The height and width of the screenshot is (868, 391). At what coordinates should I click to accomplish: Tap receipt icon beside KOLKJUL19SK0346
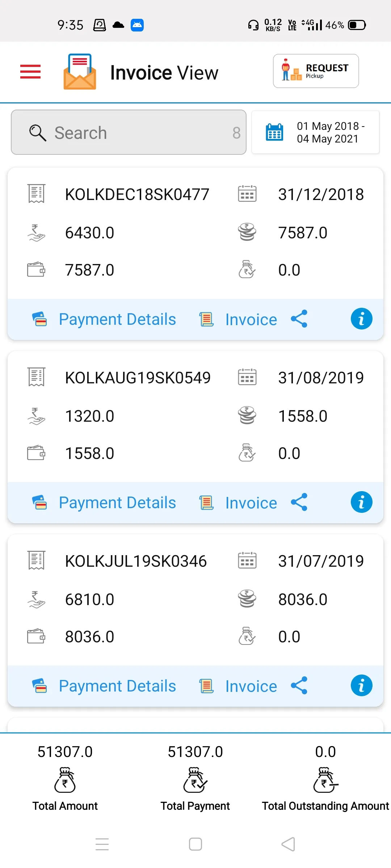coord(36,561)
